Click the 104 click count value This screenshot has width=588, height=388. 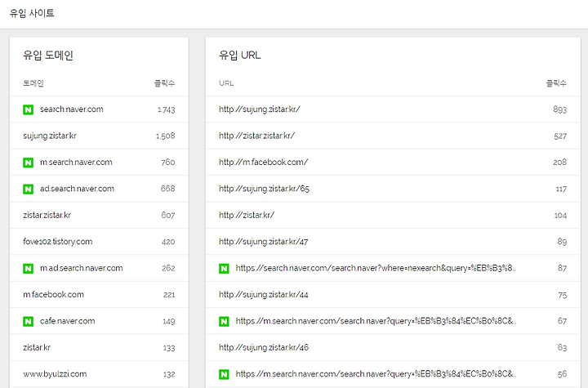560,216
